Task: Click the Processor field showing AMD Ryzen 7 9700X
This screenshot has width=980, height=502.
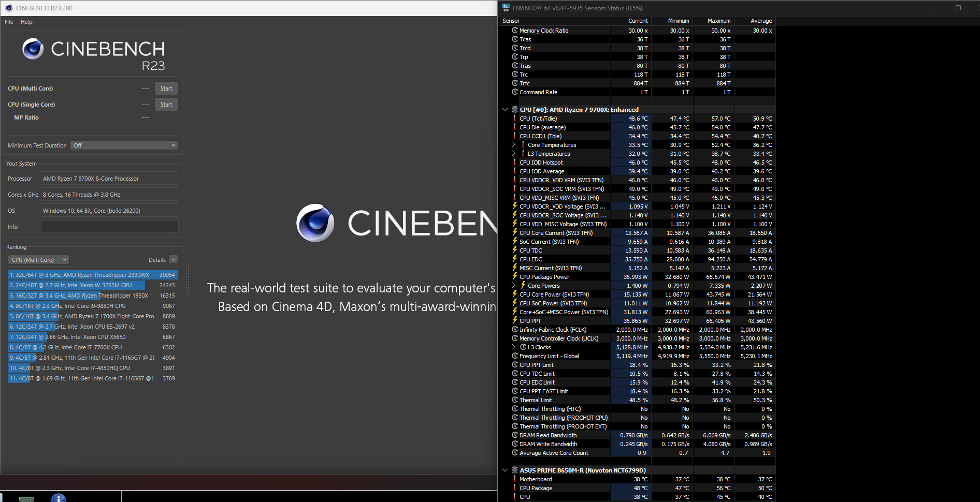Action: [109, 179]
